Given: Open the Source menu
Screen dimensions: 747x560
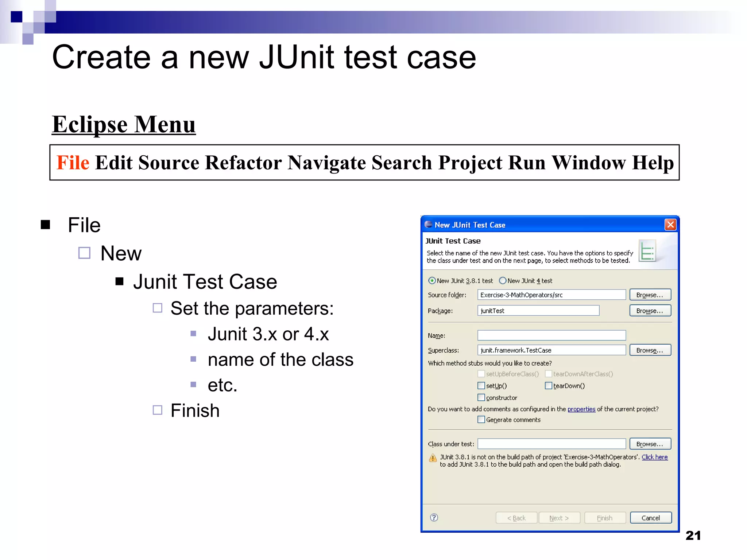Looking at the screenshot, I should coord(169,163).
